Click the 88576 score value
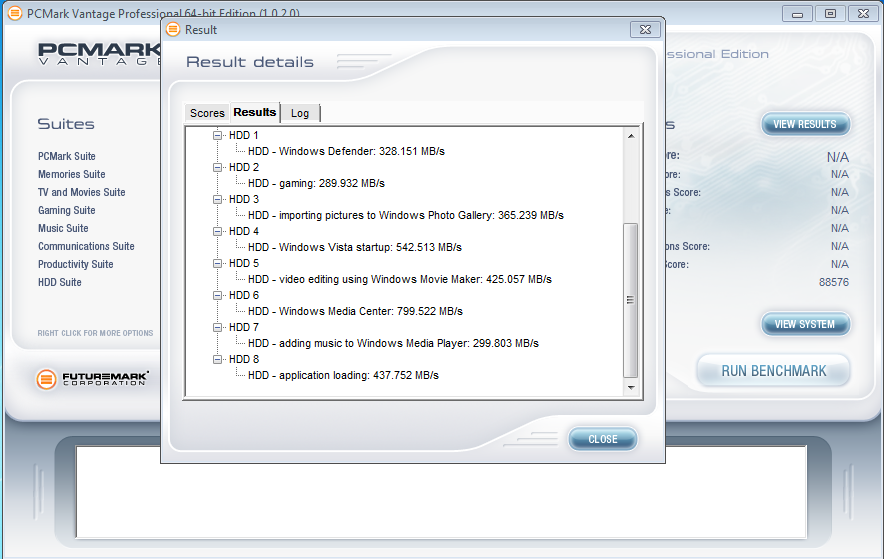The width and height of the screenshot is (884, 559). coord(834,282)
